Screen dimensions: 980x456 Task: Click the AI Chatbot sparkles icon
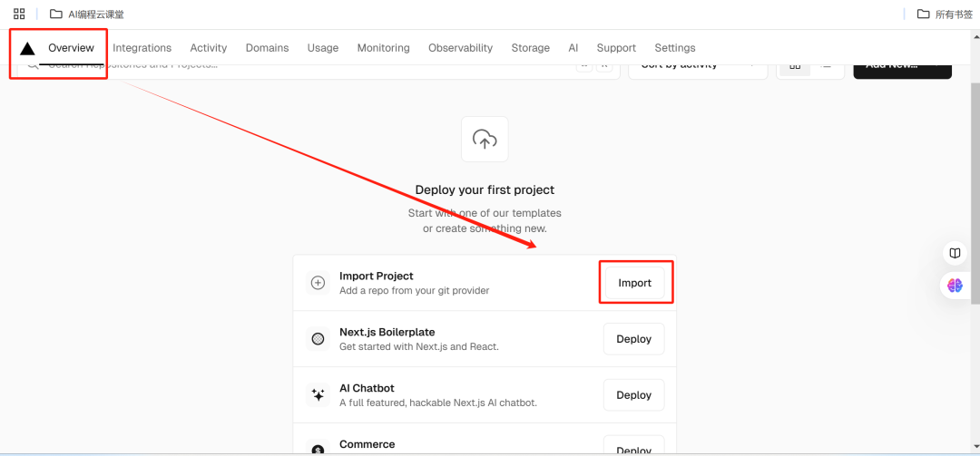[x=318, y=395]
